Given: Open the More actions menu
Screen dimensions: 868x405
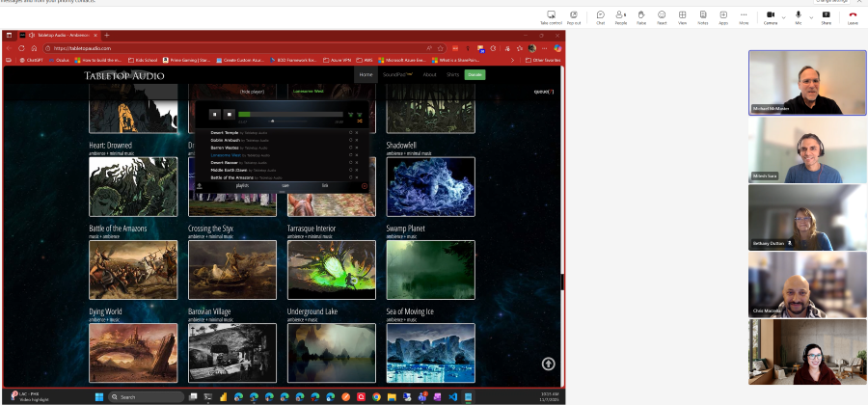Looking at the screenshot, I should pos(744,17).
